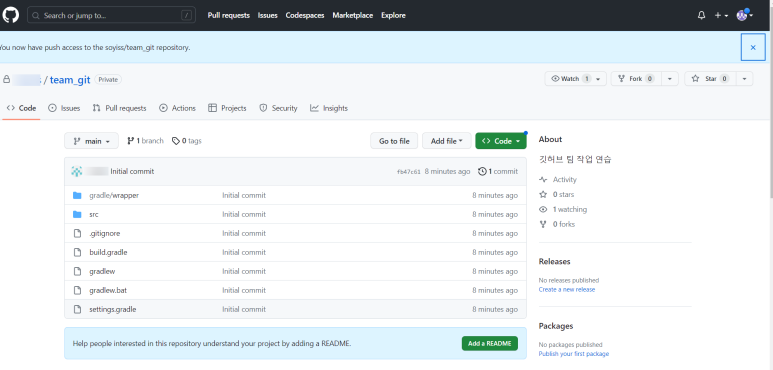Open the .gitignore file
This screenshot has height=370, width=773.
click(x=105, y=233)
